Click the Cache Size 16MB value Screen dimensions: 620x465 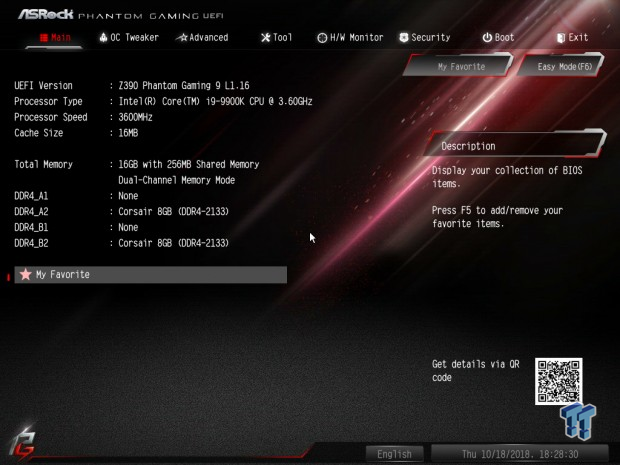[128, 133]
